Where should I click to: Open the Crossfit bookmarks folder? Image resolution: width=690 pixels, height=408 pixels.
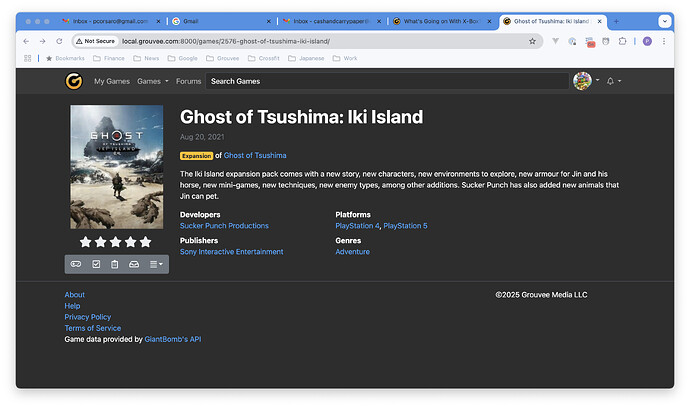264,58
